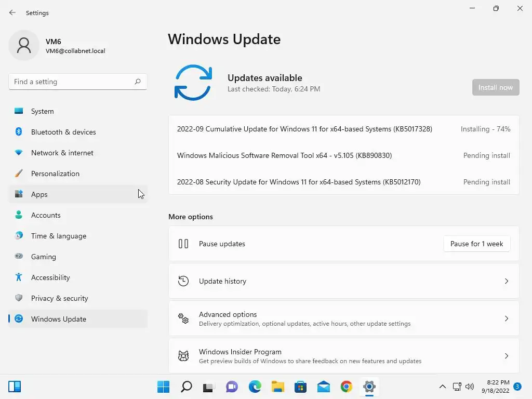
Task: Click the Windows Insider Program cat icon
Action: pos(183,355)
